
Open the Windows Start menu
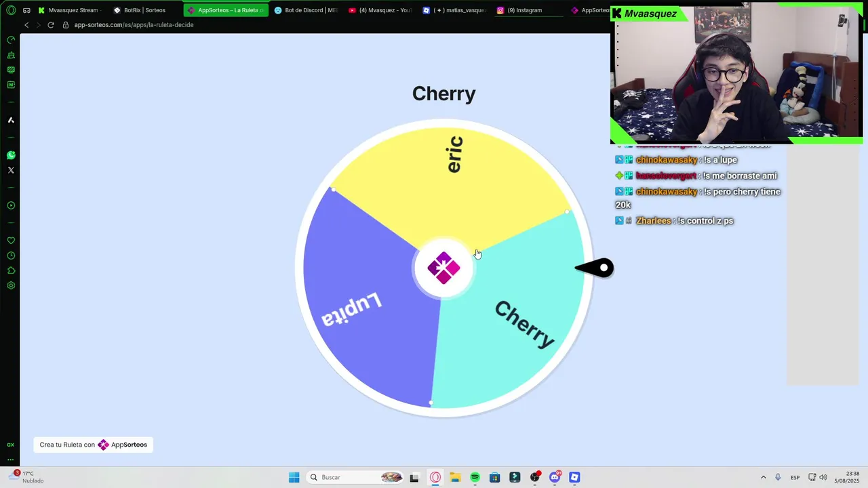[294, 477]
